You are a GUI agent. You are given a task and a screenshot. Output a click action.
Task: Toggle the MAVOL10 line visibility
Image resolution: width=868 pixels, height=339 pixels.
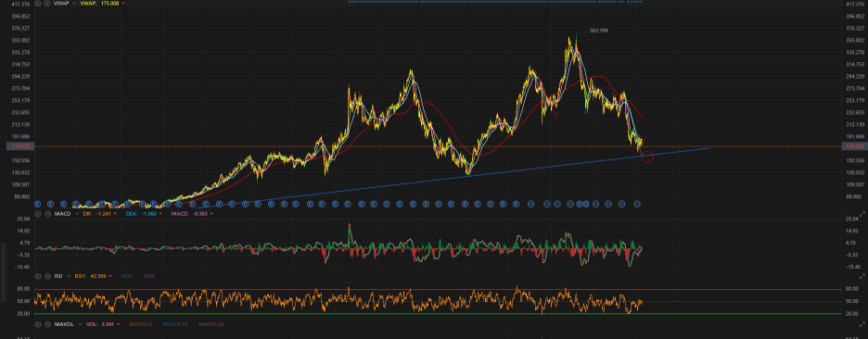(x=174, y=324)
